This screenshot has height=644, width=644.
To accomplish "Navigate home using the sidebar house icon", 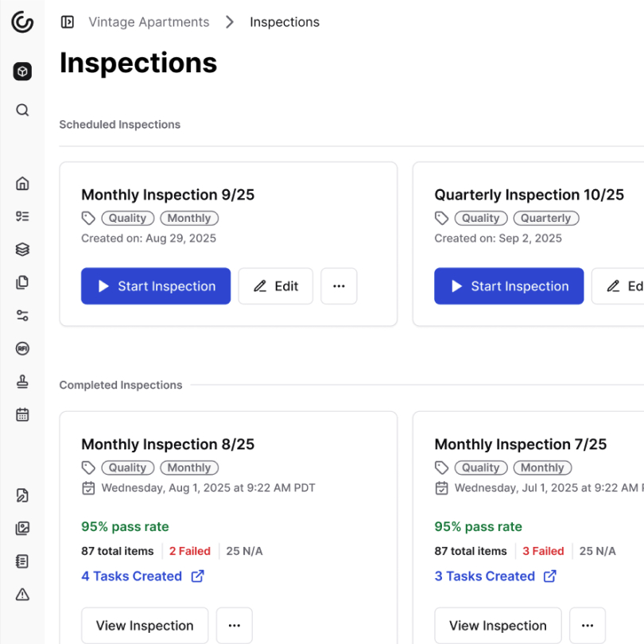I will (21, 183).
